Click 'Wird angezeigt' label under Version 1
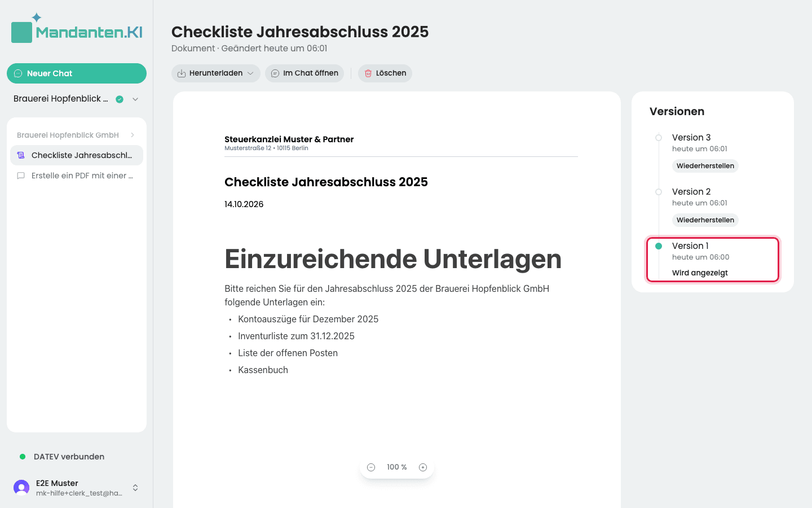The width and height of the screenshot is (812, 508). click(x=700, y=273)
